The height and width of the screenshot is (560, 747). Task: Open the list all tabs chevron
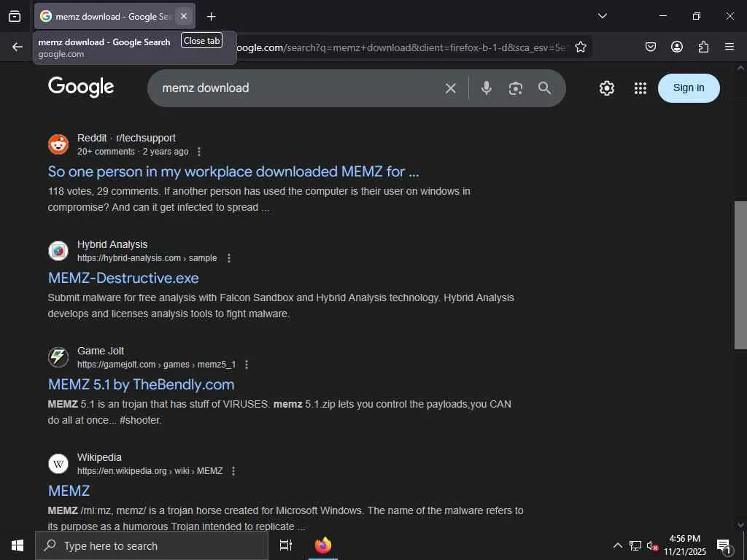click(x=602, y=16)
